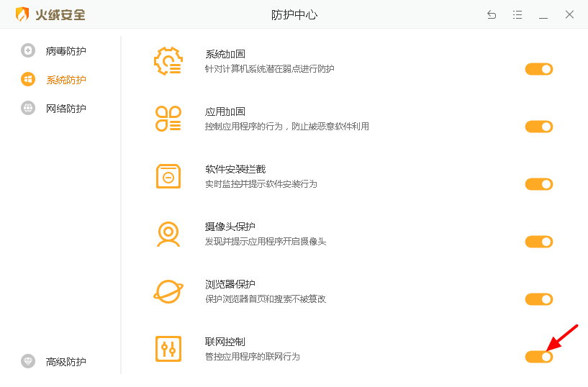This screenshot has width=588, height=387.
Task: Click the Camera Protection (摄像头保护) webcam icon
Action: tap(168, 234)
